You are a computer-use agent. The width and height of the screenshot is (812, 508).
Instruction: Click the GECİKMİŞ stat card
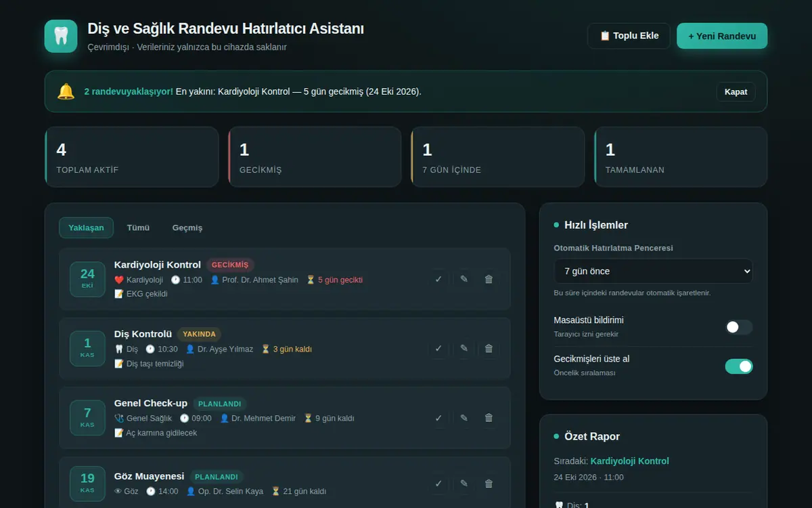[315, 156]
